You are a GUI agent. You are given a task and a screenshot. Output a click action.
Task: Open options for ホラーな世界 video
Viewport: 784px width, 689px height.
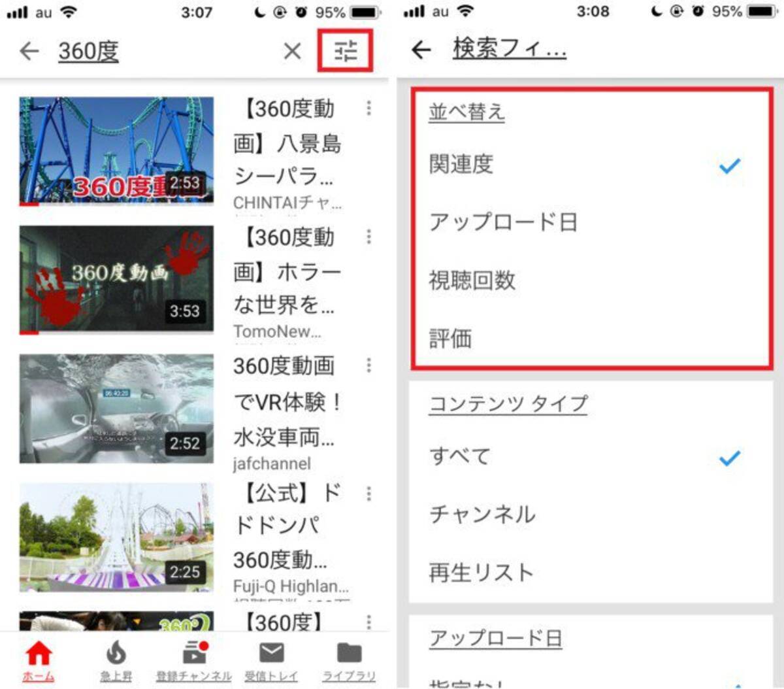click(369, 237)
